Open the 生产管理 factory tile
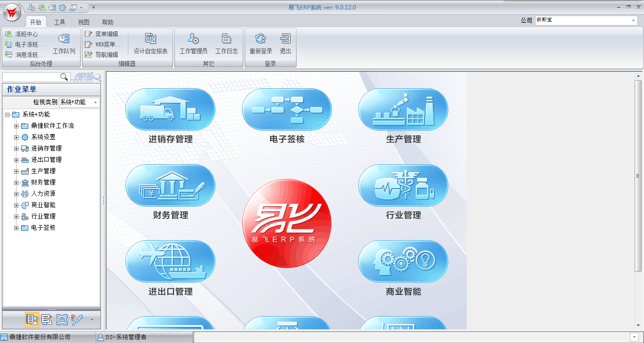The width and height of the screenshot is (644, 343). pos(403,110)
